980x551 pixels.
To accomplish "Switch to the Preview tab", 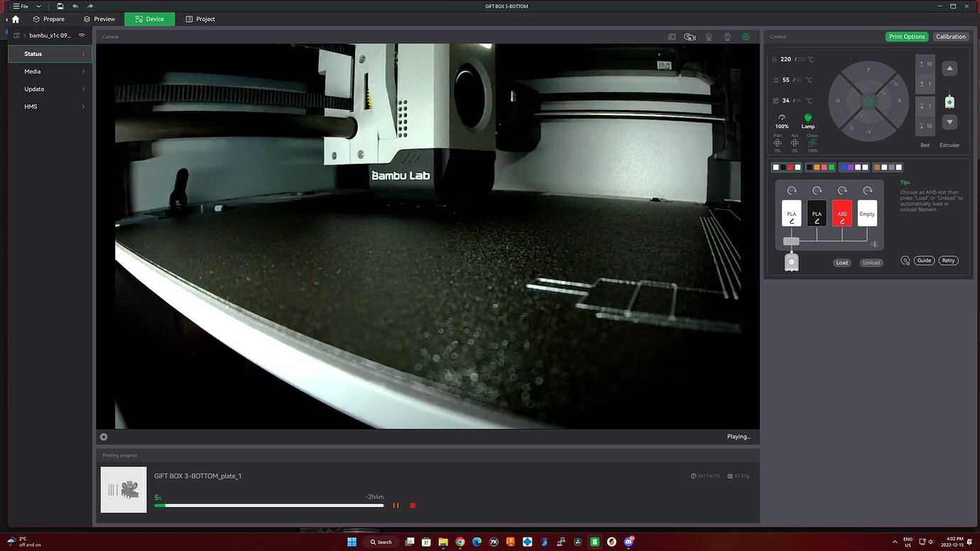I will 99,19.
